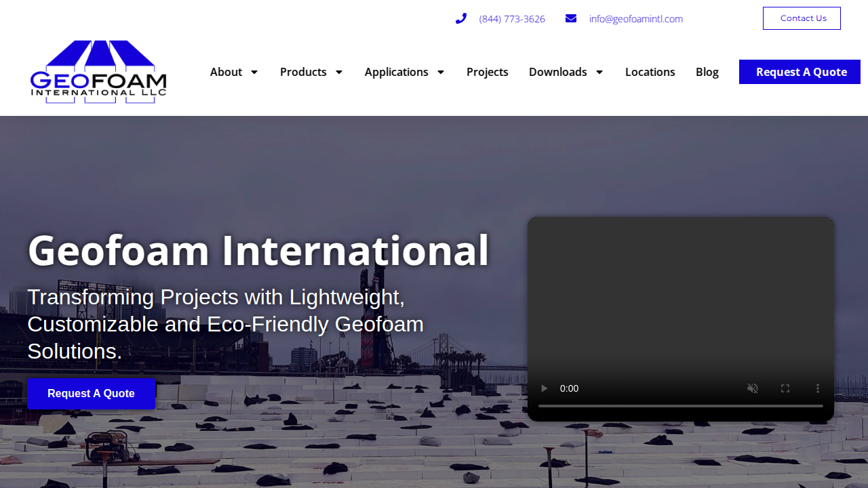Open the About menu item

(x=226, y=72)
